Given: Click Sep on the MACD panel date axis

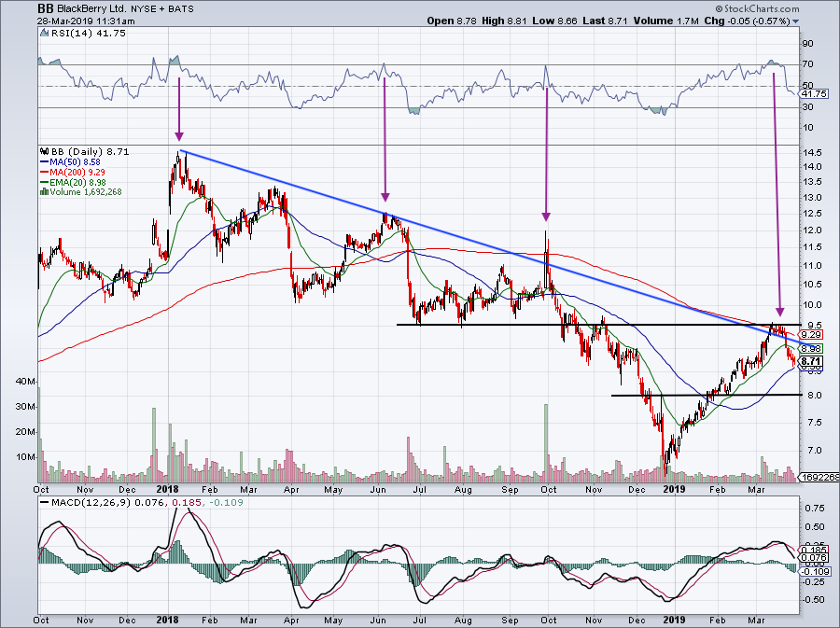Looking at the screenshot, I should 510,621.
